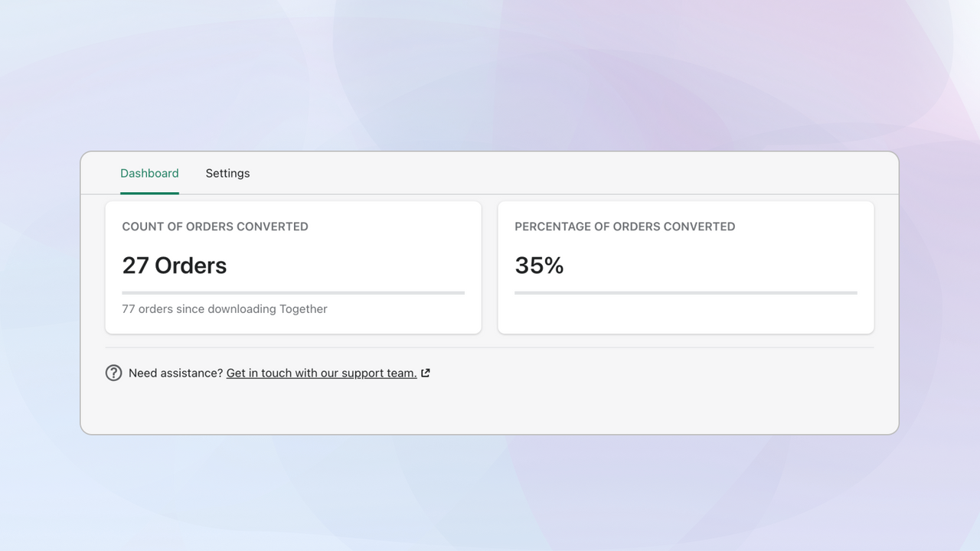This screenshot has height=551, width=980.
Task: Click the Count of Orders Converted heading
Action: pyautogui.click(x=215, y=227)
